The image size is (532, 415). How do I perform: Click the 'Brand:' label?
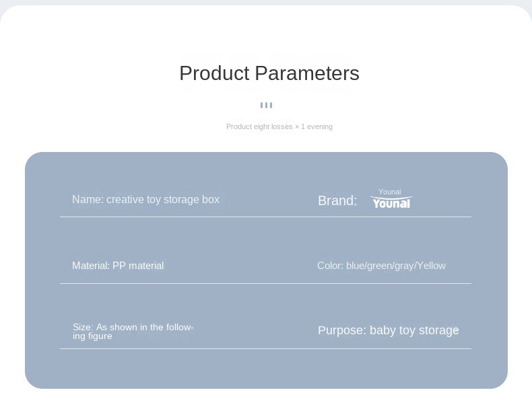pos(337,200)
